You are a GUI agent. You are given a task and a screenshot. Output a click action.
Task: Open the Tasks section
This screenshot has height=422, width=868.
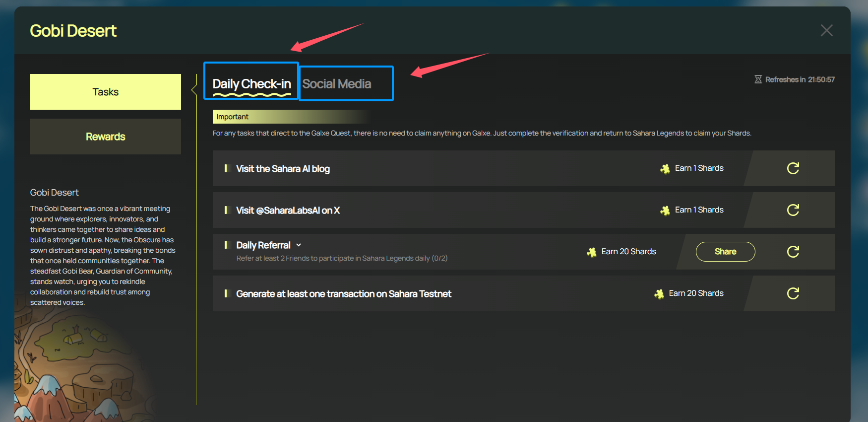tap(106, 92)
